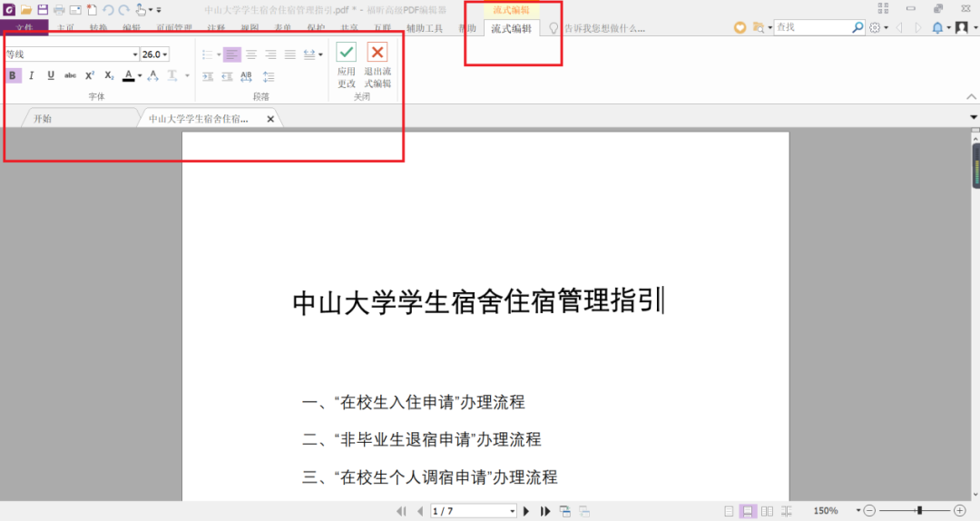Toggle Bold formatting
This screenshot has height=521, width=980.
click(x=13, y=75)
